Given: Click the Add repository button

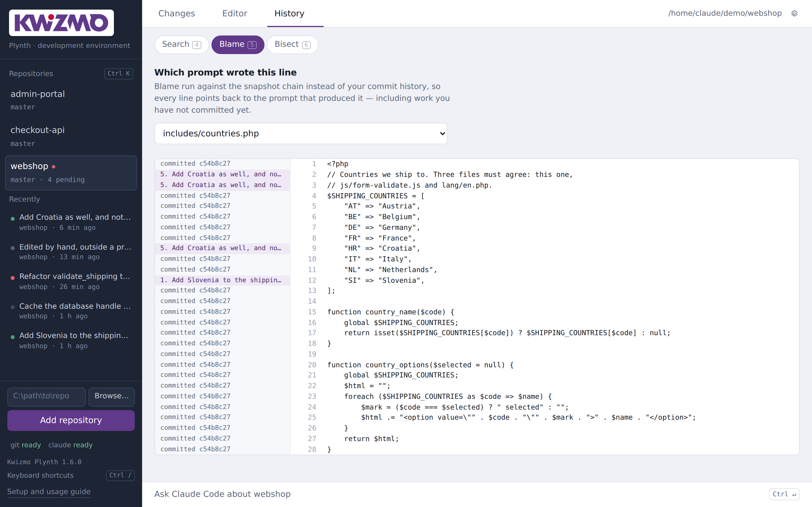Looking at the screenshot, I should [x=71, y=420].
